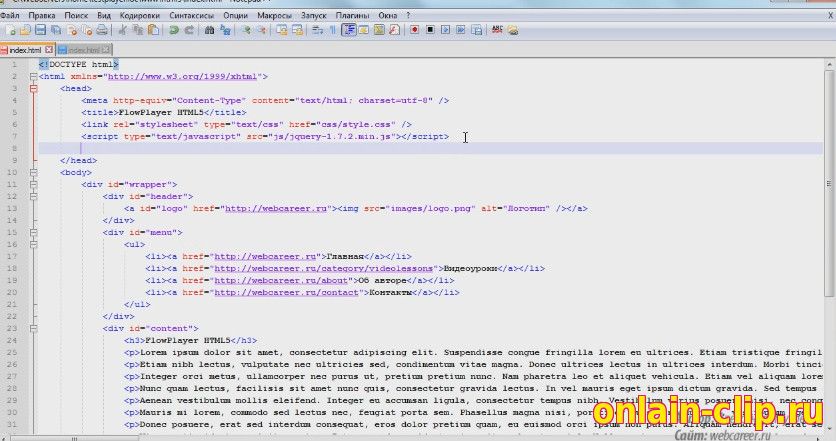This screenshot has height=441, width=836.
Task: Open the Поиск menu
Action: (76, 15)
